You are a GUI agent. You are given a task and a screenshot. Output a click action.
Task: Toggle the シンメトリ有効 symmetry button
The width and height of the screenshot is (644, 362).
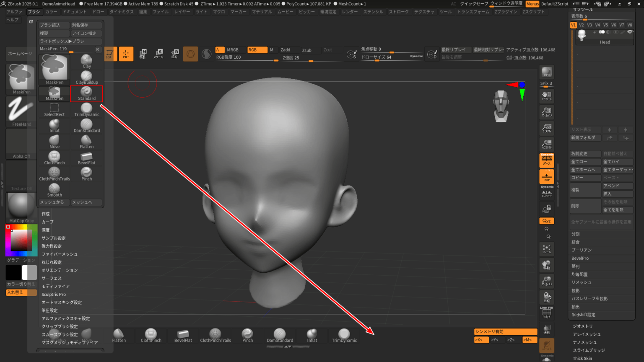click(x=505, y=331)
